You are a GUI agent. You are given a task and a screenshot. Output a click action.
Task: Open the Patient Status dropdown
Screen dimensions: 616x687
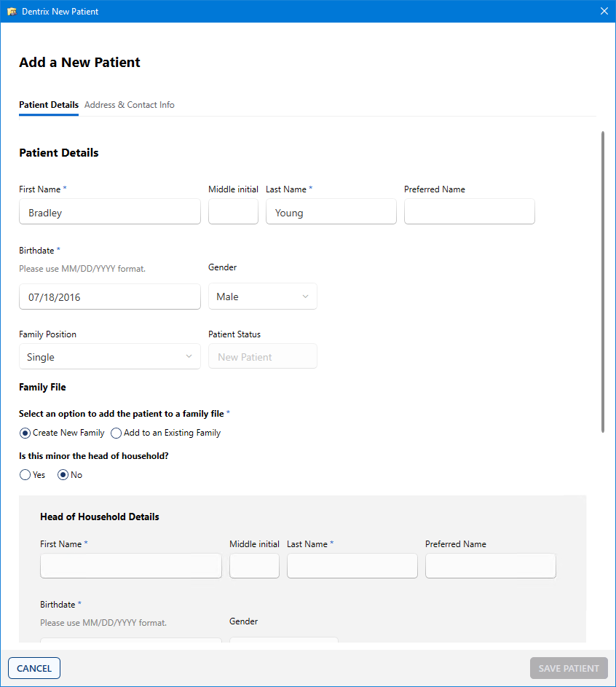262,356
